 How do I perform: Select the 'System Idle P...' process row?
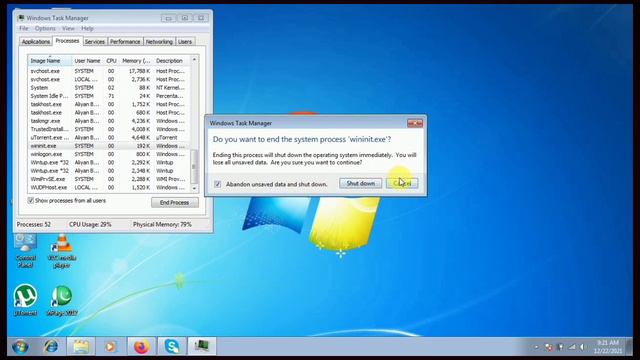click(109, 96)
